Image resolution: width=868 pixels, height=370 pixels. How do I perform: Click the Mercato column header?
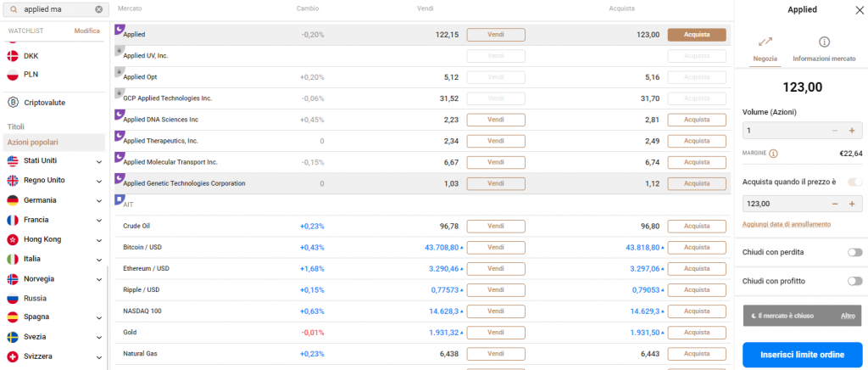point(128,8)
